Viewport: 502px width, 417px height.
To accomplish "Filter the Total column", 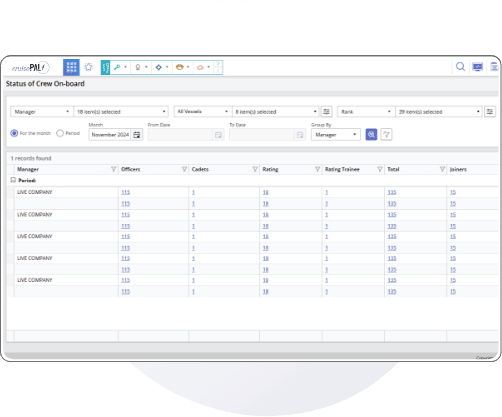I will pos(442,169).
